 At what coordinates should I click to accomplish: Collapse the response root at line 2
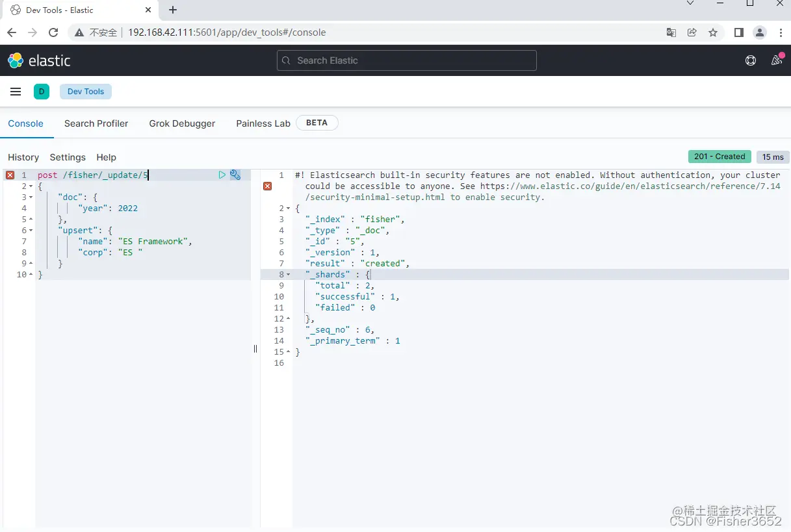click(288, 209)
